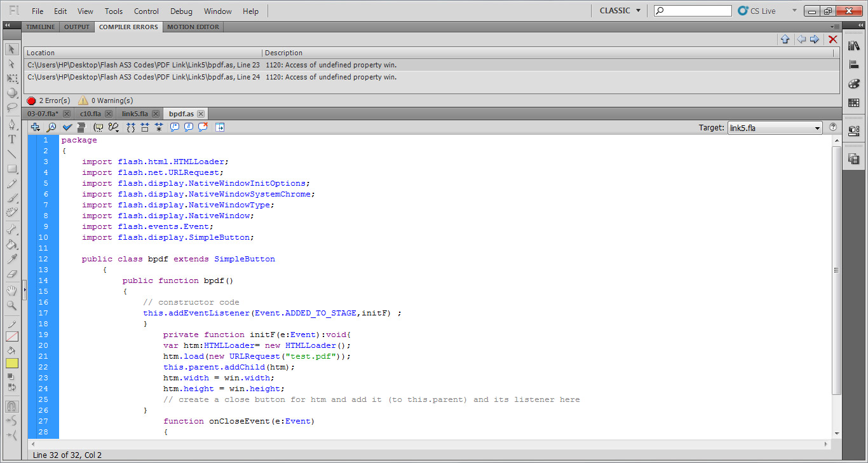Select the Eyedropper tool
868x463 pixels.
11,259
